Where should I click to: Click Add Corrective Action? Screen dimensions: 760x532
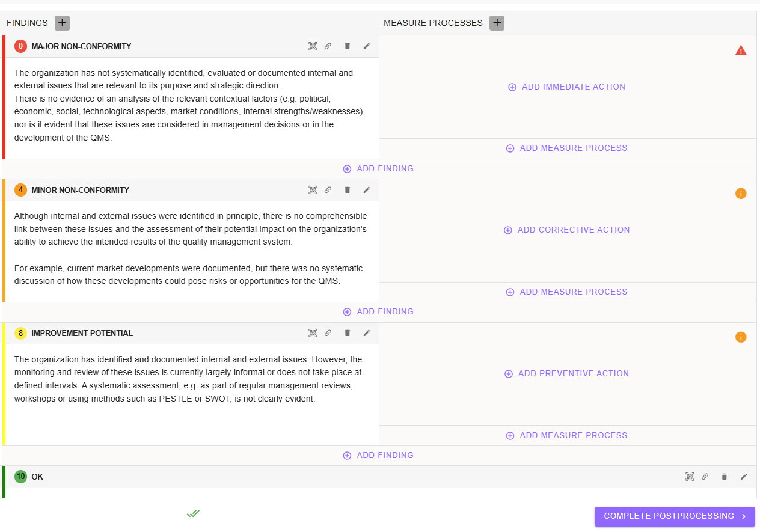(x=567, y=230)
